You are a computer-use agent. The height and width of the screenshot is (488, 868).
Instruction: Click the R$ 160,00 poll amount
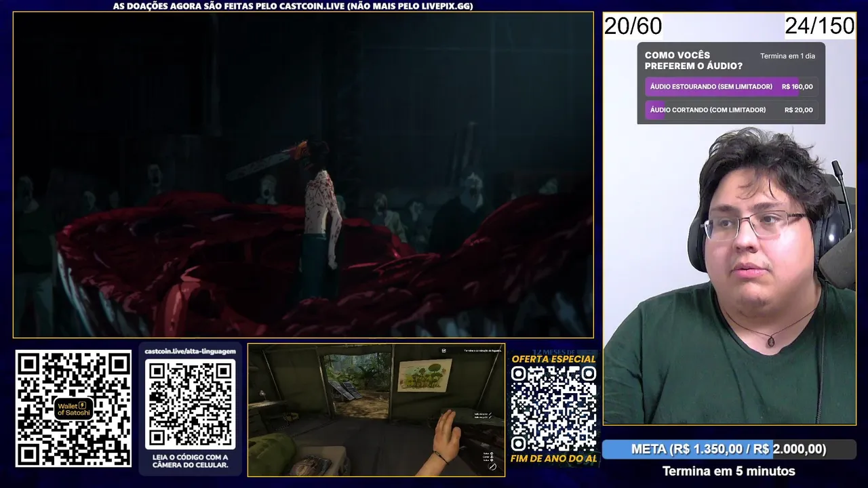(797, 87)
